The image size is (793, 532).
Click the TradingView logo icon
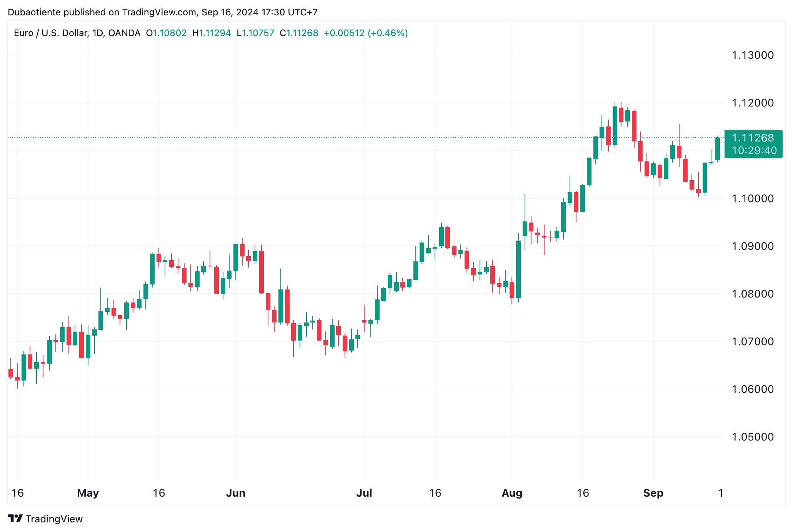[15, 519]
